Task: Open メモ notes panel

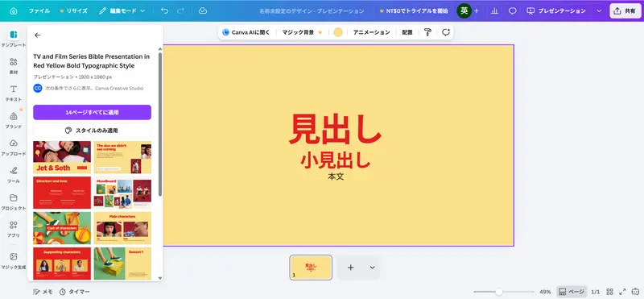Action: pos(43,292)
